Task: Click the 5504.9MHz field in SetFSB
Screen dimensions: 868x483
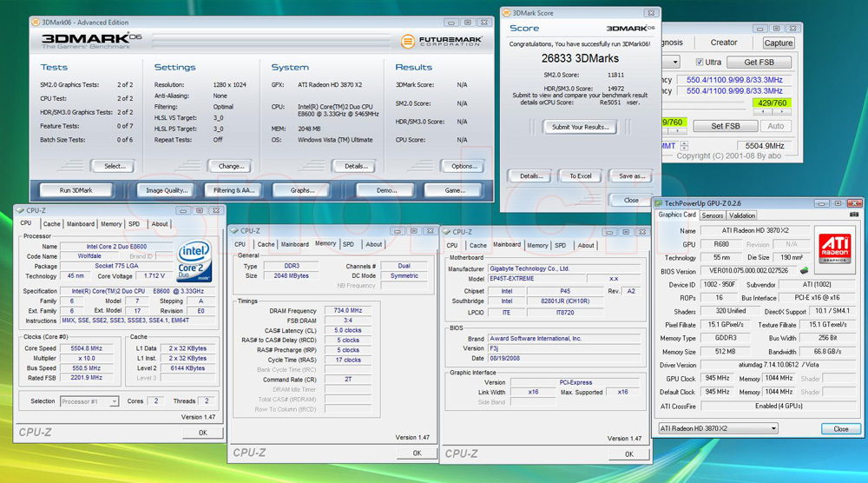Action: (765, 146)
